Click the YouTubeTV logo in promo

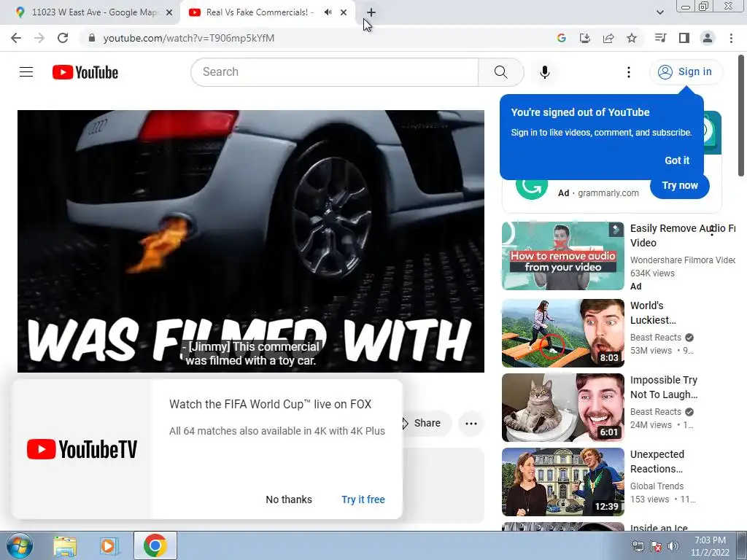click(x=82, y=449)
